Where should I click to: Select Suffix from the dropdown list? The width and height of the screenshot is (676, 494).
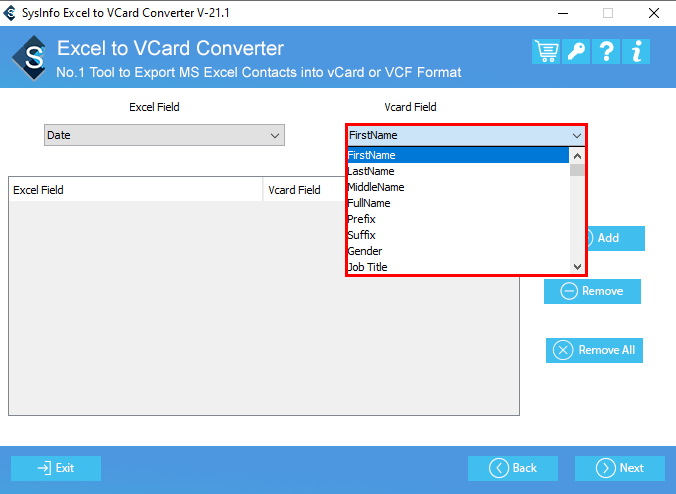coord(458,235)
